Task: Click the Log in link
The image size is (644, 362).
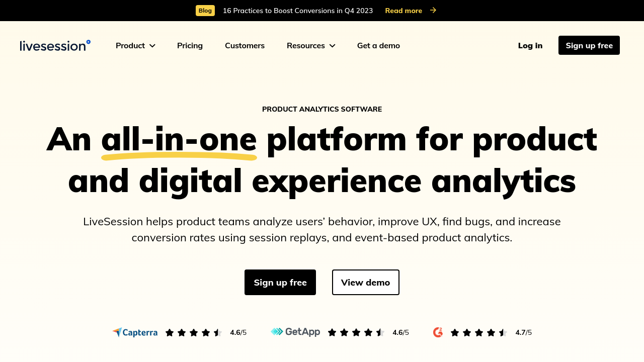Action: coord(530,45)
